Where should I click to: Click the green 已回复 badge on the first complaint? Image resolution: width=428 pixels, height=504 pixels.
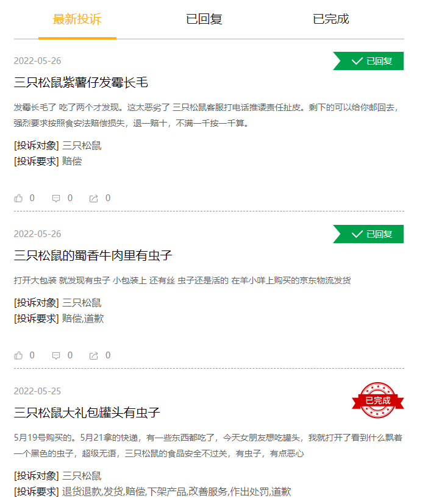click(368, 61)
